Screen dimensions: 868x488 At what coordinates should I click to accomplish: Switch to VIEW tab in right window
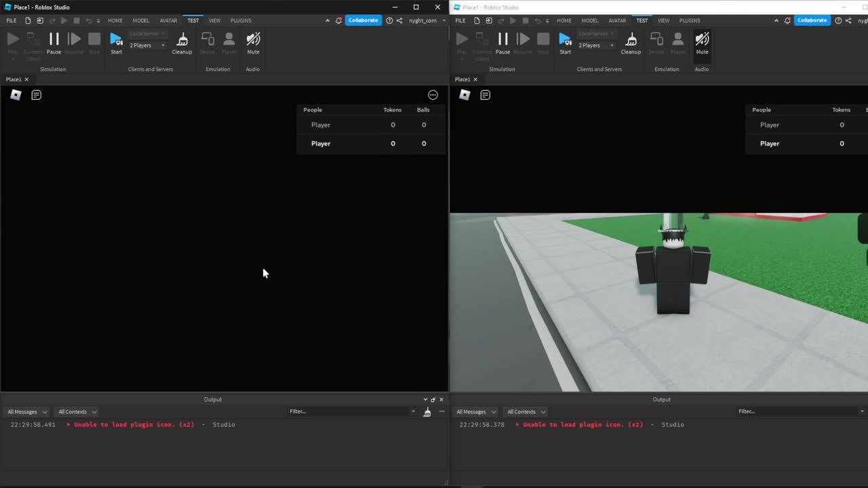click(x=663, y=20)
